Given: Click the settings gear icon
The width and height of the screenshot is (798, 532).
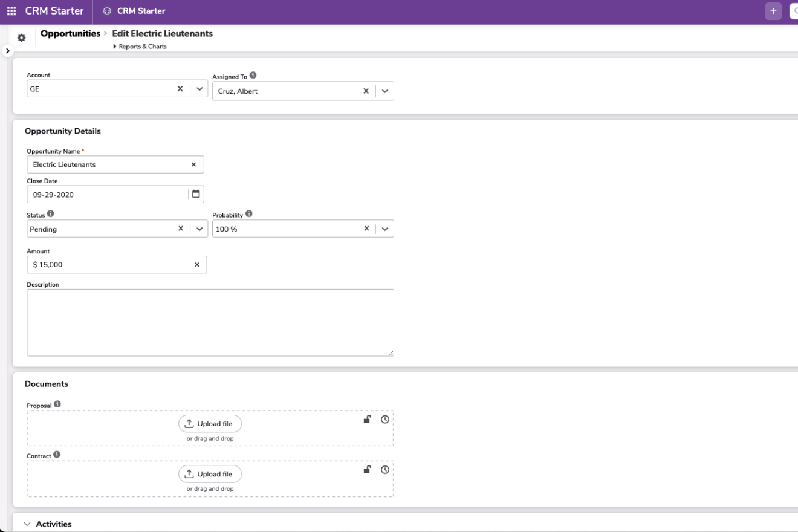Looking at the screenshot, I should pyautogui.click(x=22, y=38).
